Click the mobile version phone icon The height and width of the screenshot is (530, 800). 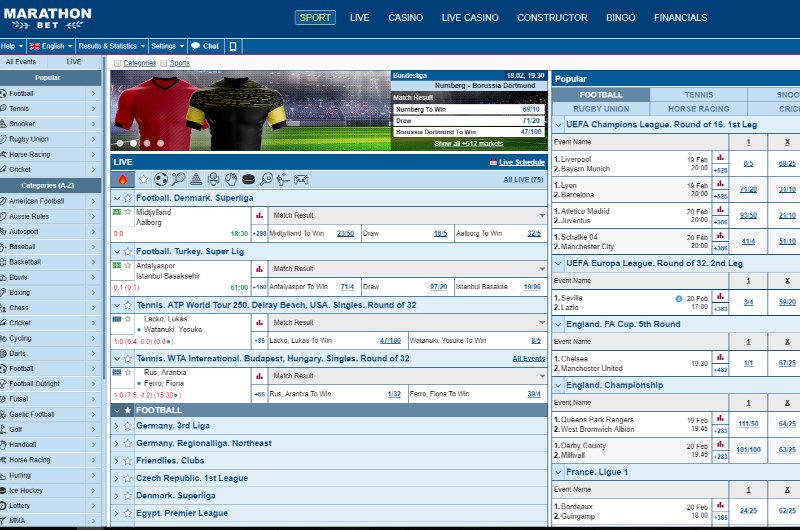[233, 46]
